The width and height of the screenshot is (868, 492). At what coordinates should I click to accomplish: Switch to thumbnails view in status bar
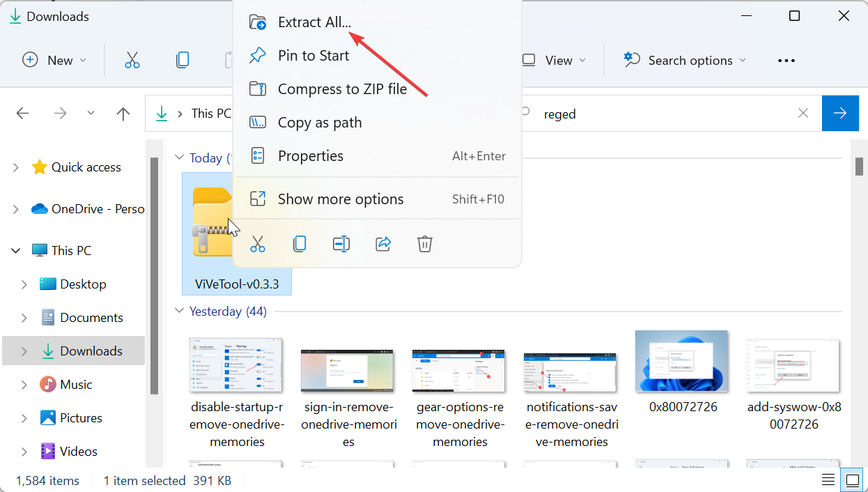[x=852, y=480]
